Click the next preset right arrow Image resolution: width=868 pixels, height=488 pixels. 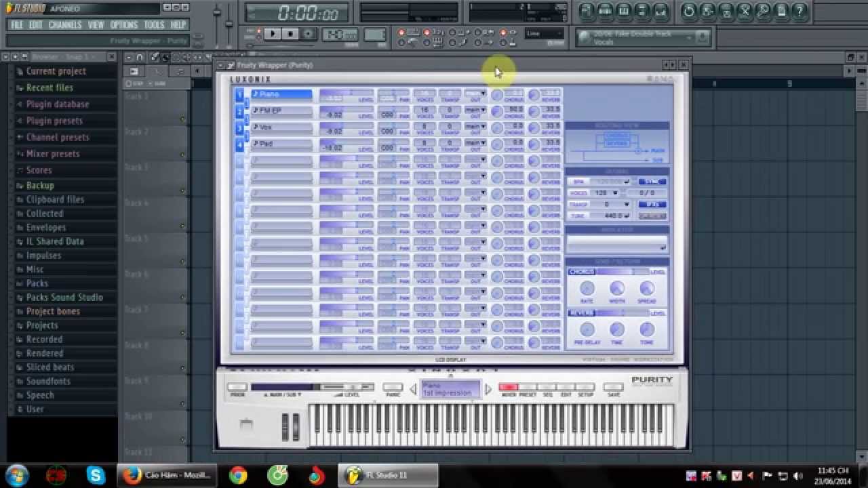(x=488, y=389)
